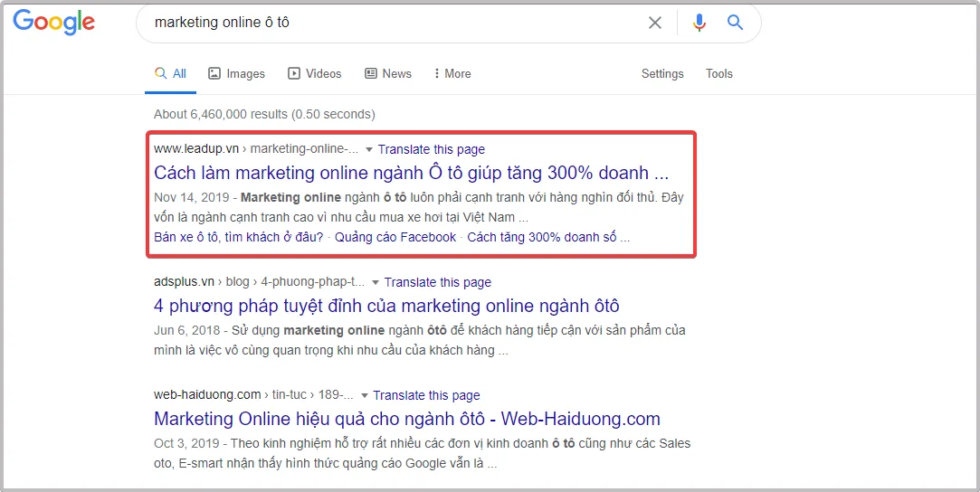Viewport: 980px width, 492px height.
Task: Open the More menu
Action: click(x=452, y=73)
